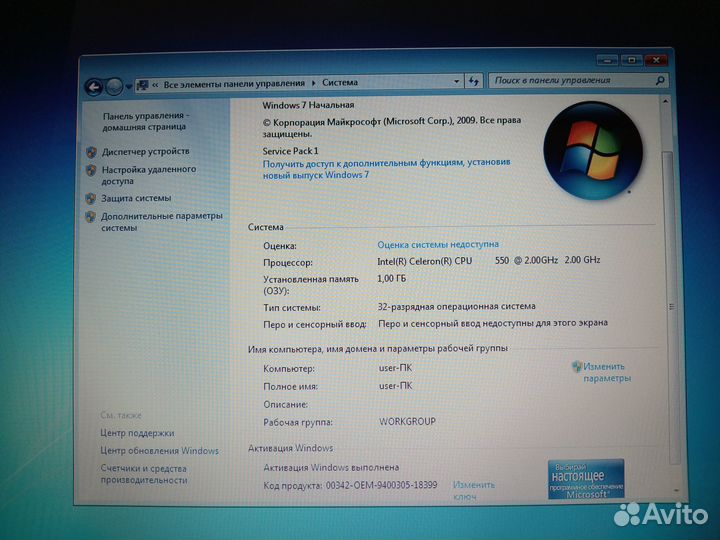This screenshot has height=540, width=720.
Task: Open "Все элементы панели управления" breadcrumb
Action: tap(234, 84)
